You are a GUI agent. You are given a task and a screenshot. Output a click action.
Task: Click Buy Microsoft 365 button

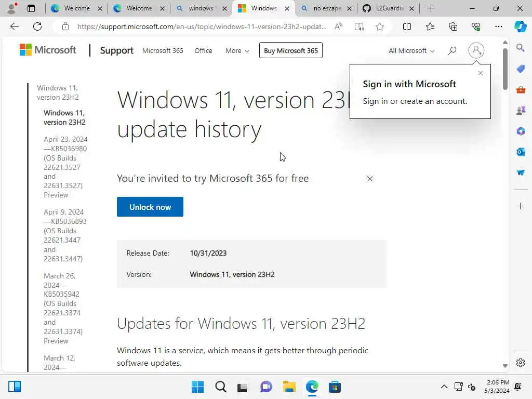tap(291, 50)
